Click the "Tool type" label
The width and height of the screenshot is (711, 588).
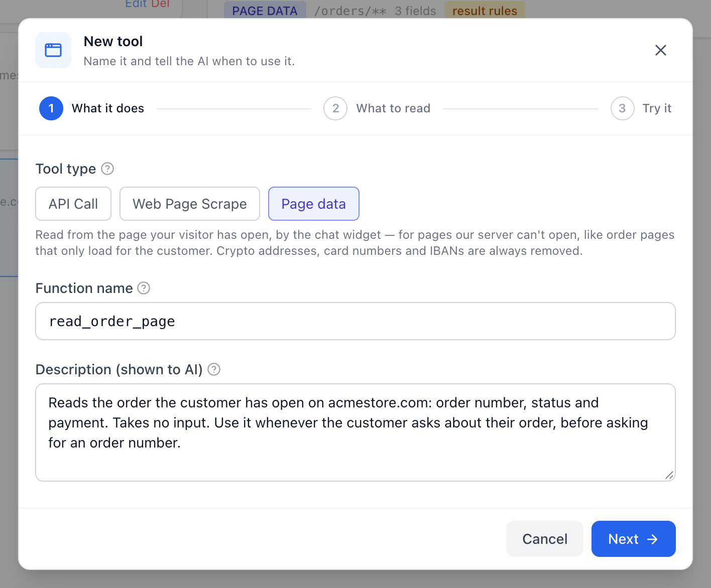click(x=66, y=169)
